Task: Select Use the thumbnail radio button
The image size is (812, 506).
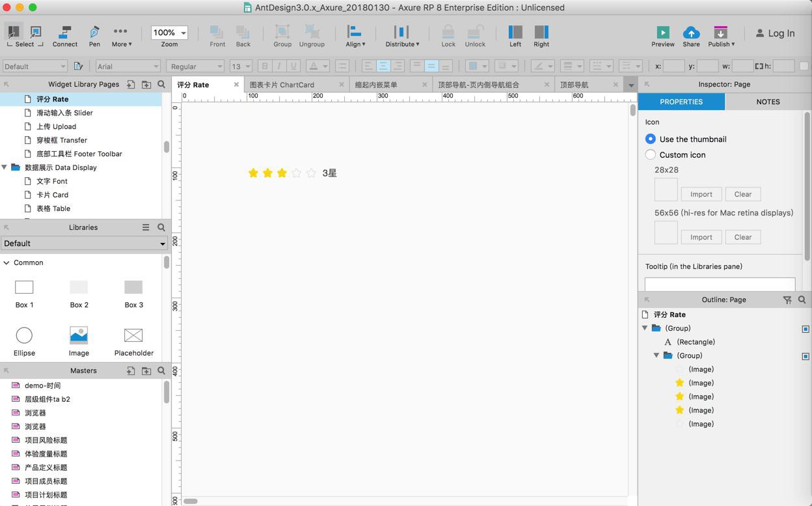Action: point(651,139)
